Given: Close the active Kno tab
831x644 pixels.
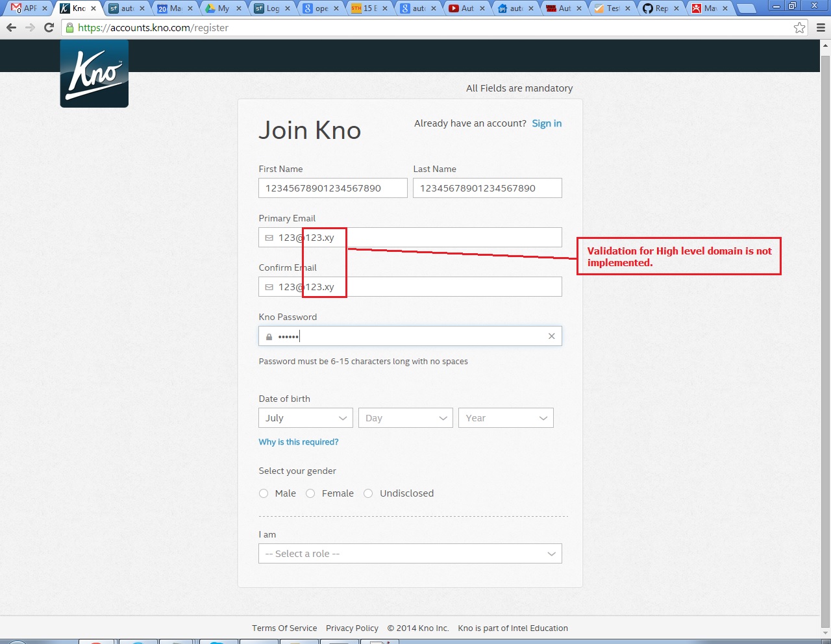Looking at the screenshot, I should pos(93,8).
